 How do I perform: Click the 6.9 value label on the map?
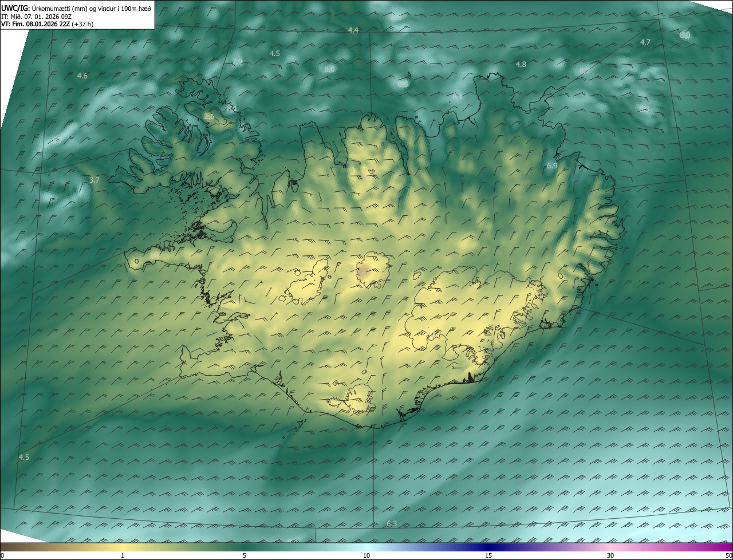[x=552, y=165]
